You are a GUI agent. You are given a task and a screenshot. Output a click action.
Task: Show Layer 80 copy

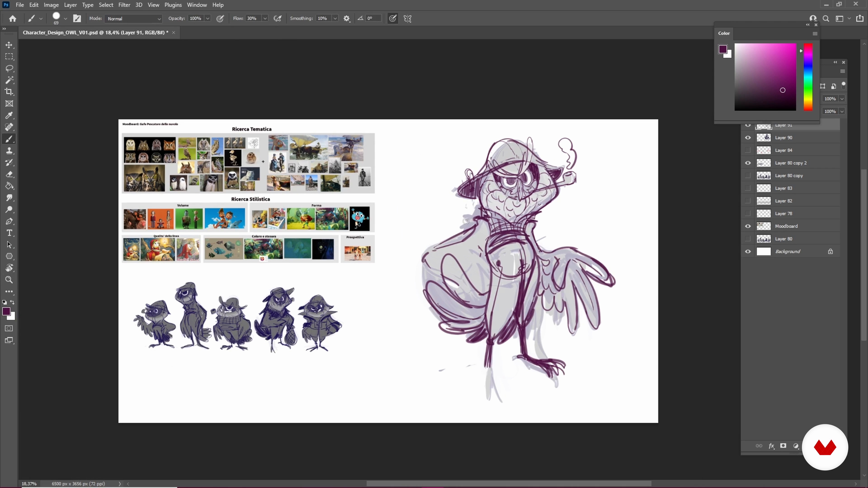point(748,176)
